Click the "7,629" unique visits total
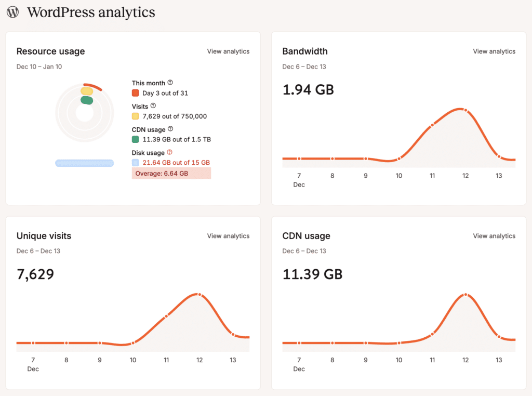532x396 pixels. tap(35, 273)
